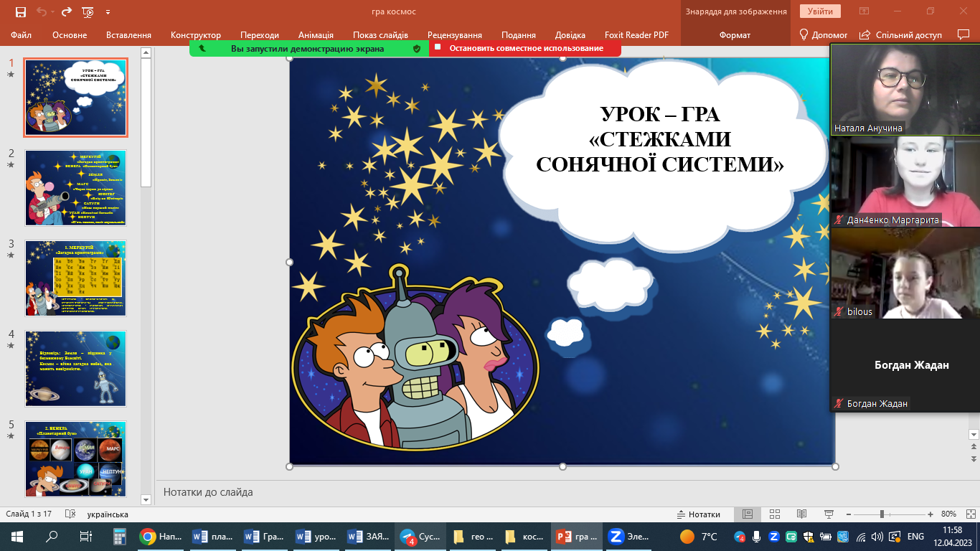Click the green shield icon in sharing bar
This screenshot has height=551, width=980.
[417, 48]
